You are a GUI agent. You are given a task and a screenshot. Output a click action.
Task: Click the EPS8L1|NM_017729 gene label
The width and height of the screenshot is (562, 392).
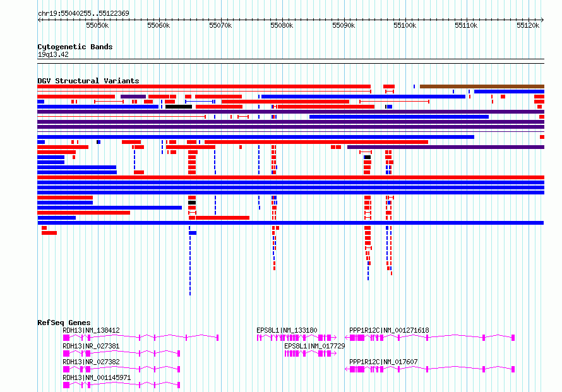pos(314,346)
